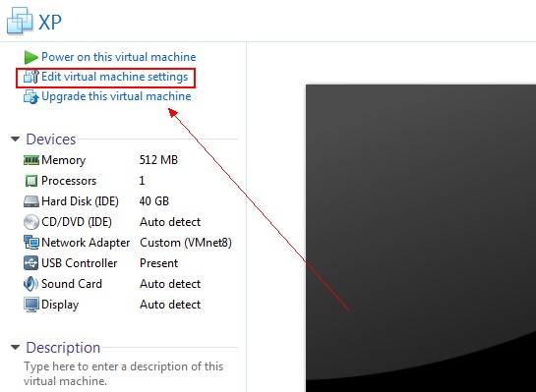536x392 pixels.
Task: Select the Memory chip icon
Action: [x=31, y=160]
